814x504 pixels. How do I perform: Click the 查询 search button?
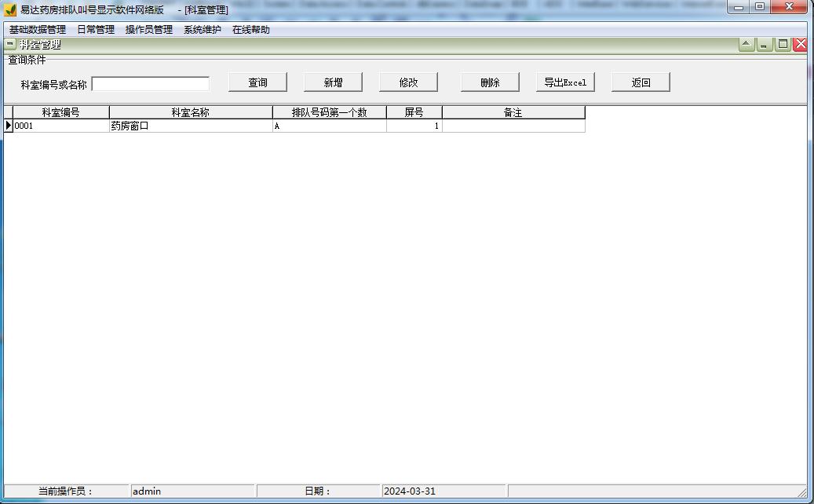click(257, 82)
